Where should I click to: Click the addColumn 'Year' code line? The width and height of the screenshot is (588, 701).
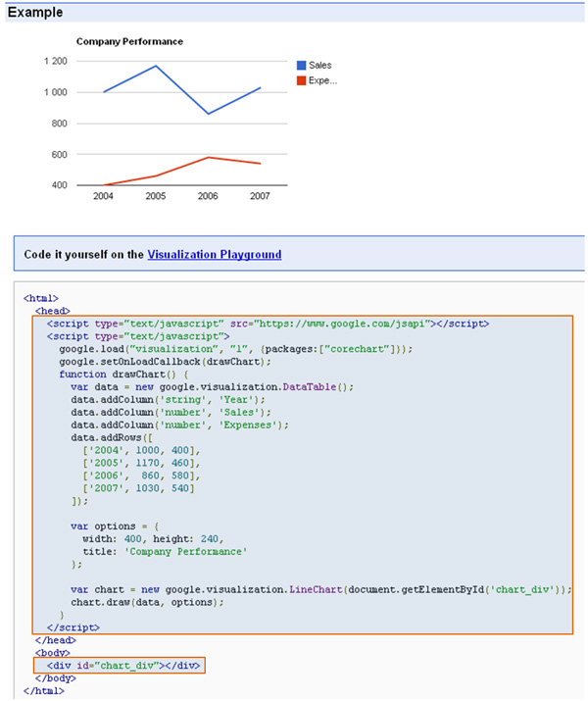point(168,400)
